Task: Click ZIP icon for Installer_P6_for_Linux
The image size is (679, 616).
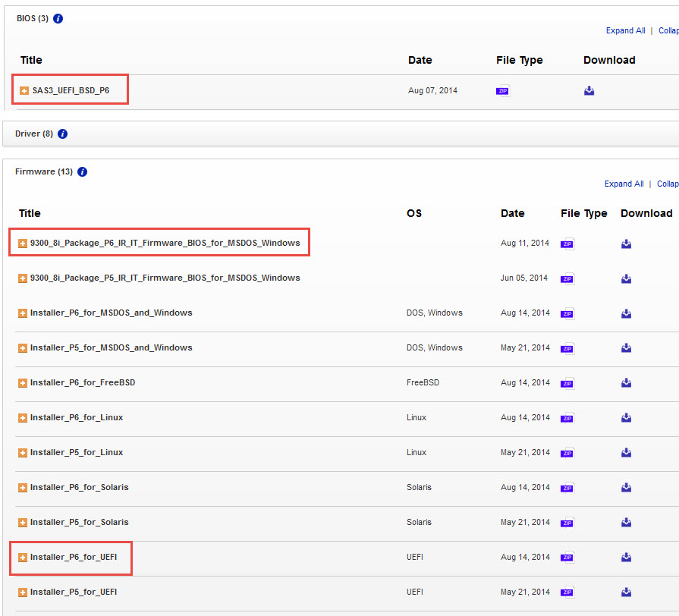Action: tap(567, 418)
